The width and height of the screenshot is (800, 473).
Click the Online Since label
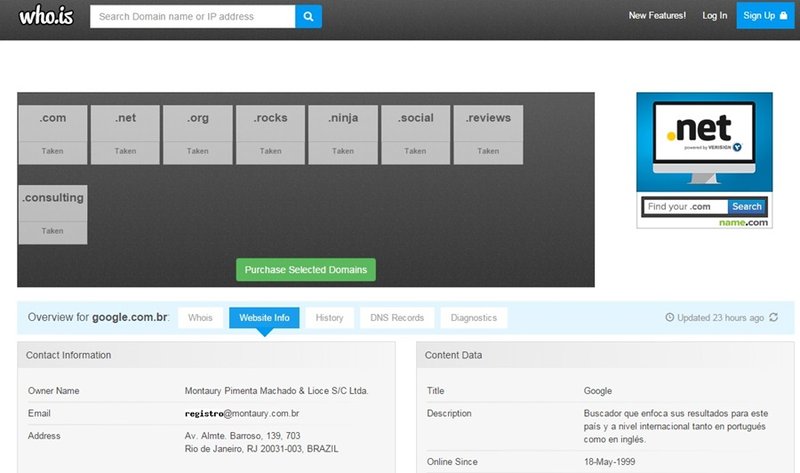pyautogui.click(x=452, y=462)
